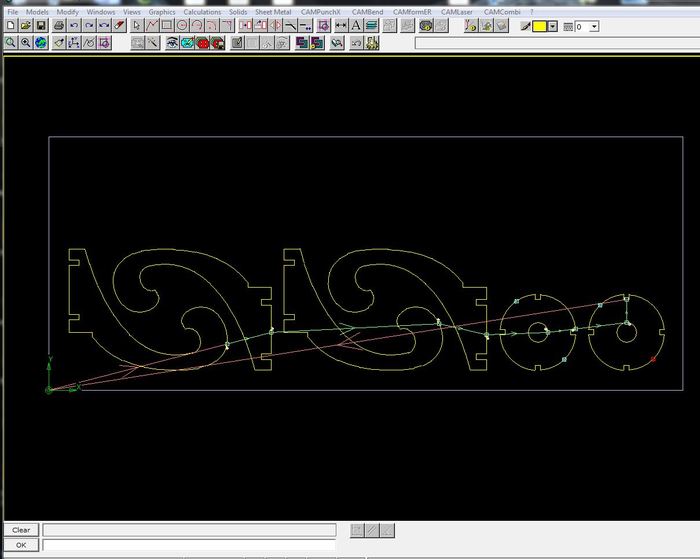700x559 pixels.
Task: Select the rectangle drawing tool
Action: click(x=167, y=26)
